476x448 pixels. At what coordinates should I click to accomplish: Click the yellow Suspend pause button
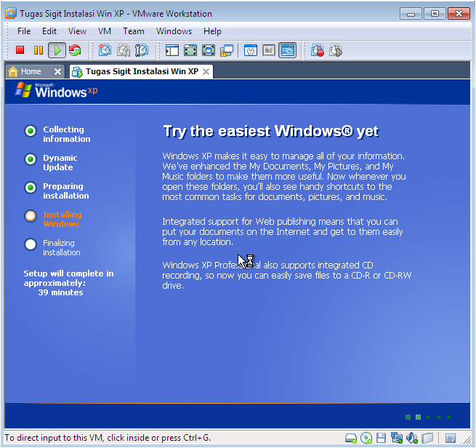[39, 50]
